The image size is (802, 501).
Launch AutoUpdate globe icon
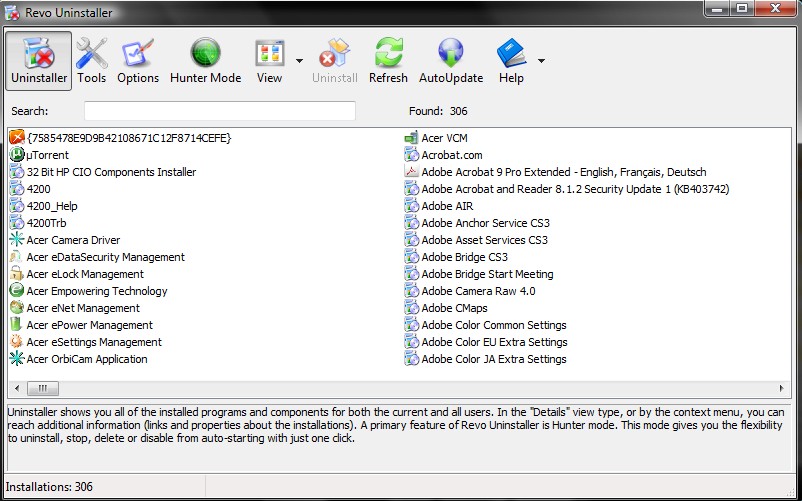451,53
